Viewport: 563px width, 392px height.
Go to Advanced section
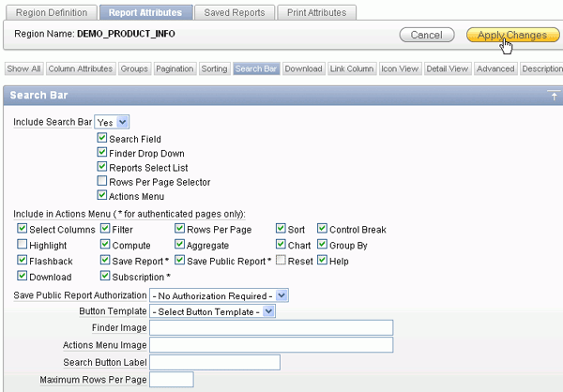coord(495,68)
